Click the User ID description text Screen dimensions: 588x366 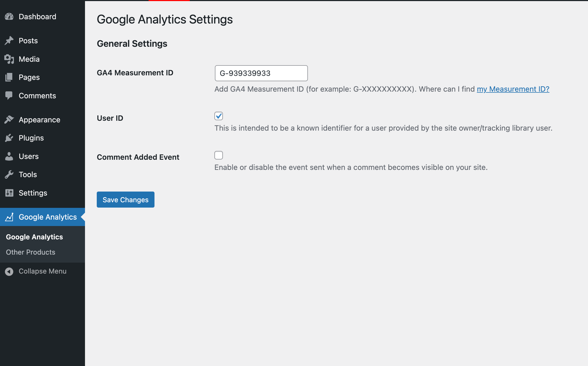click(383, 128)
